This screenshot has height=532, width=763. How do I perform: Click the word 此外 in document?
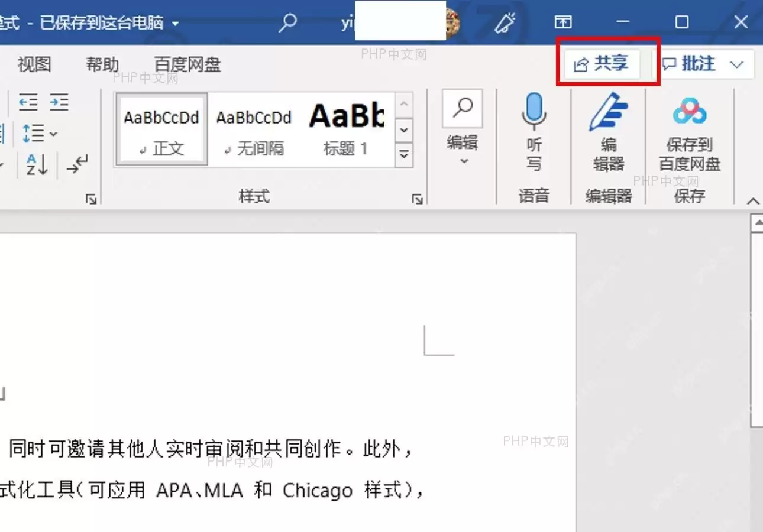380,450
